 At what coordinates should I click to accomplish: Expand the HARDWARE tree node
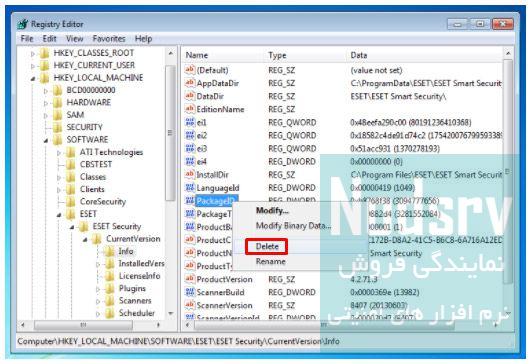pyautogui.click(x=46, y=103)
